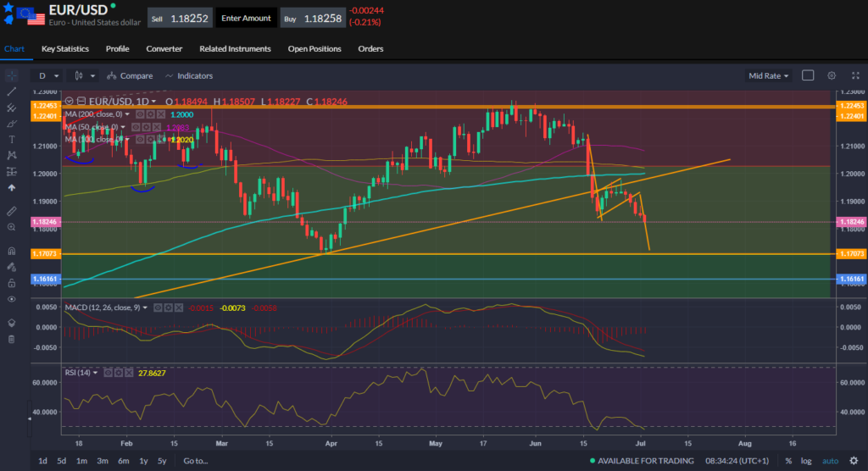This screenshot has width=868, height=471.
Task: Open settings gear for MACD indicator
Action: 169,308
